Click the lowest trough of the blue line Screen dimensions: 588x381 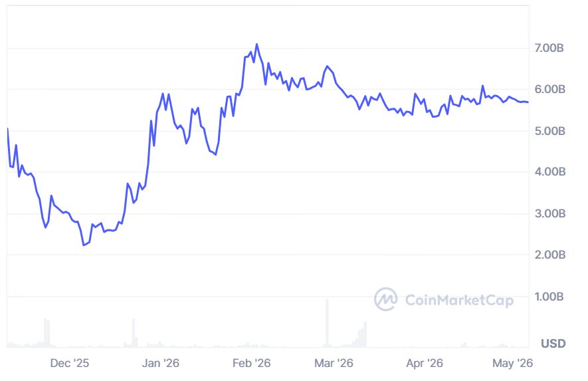coord(84,245)
